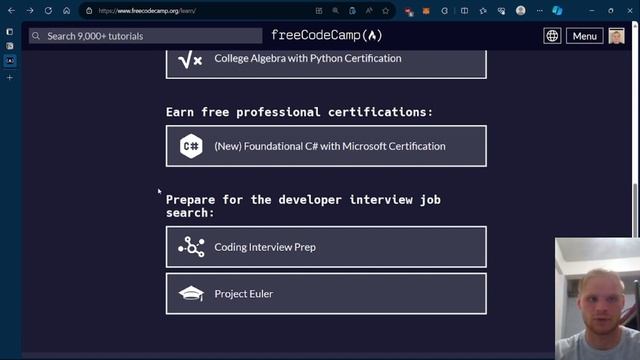Screen dimensions: 640x360
Task: Click the 'Prepare for the developer interview' heading
Action: click(x=303, y=206)
